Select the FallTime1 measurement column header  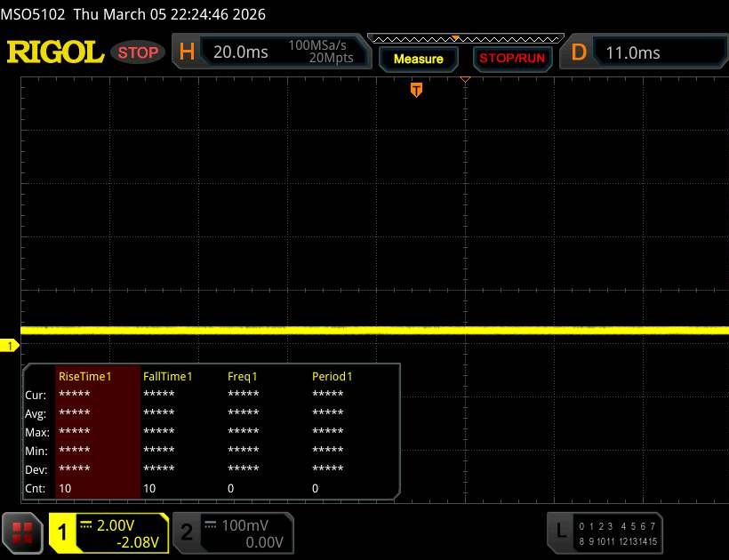click(x=168, y=376)
